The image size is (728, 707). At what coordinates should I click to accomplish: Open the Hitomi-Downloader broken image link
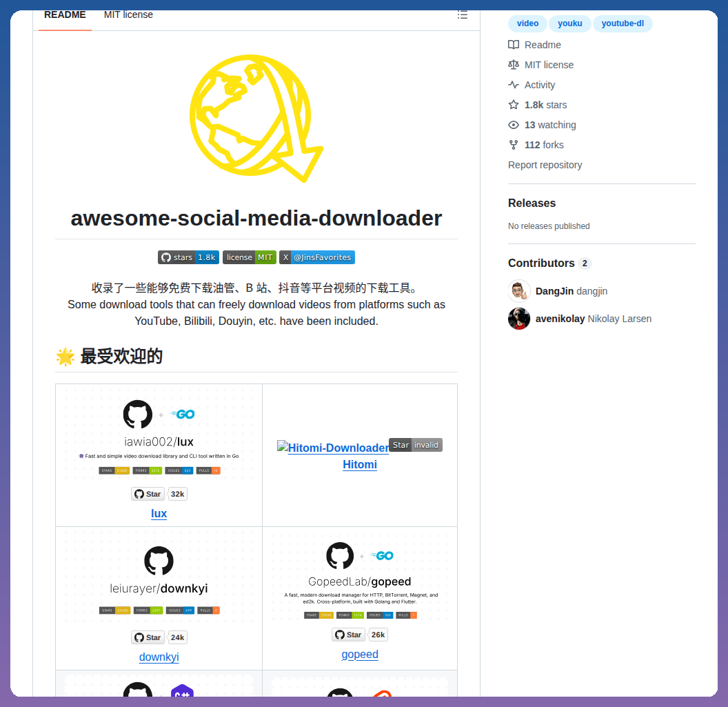[333, 448]
